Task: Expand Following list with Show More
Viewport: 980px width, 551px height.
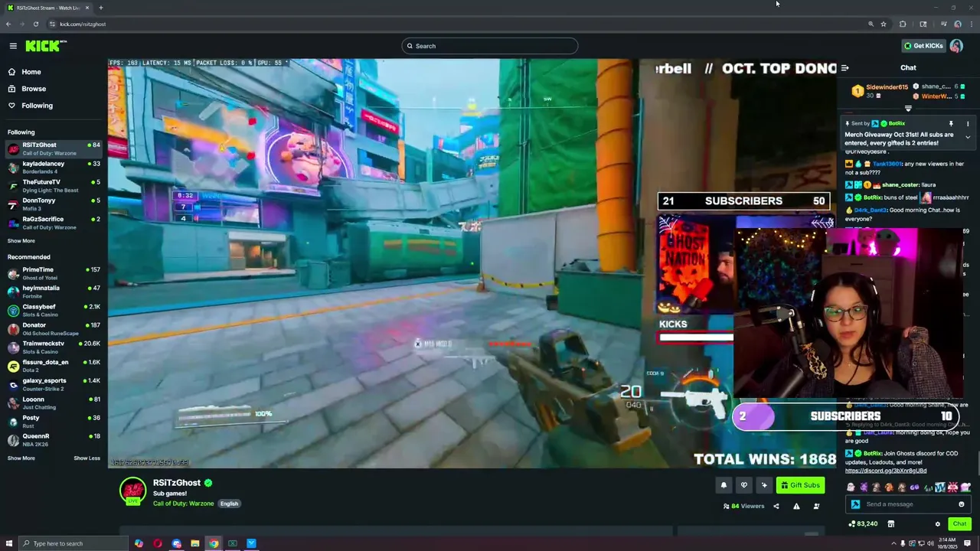Action: (21, 241)
